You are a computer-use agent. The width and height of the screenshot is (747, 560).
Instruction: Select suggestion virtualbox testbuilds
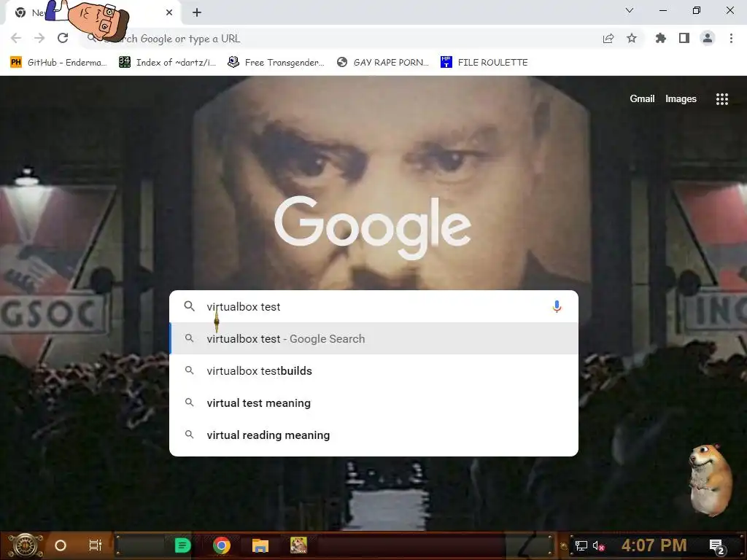click(374, 371)
